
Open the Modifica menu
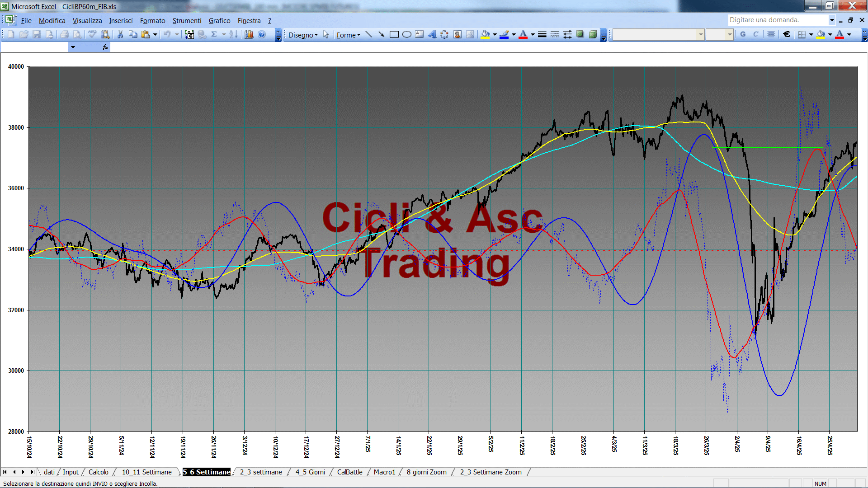(52, 21)
